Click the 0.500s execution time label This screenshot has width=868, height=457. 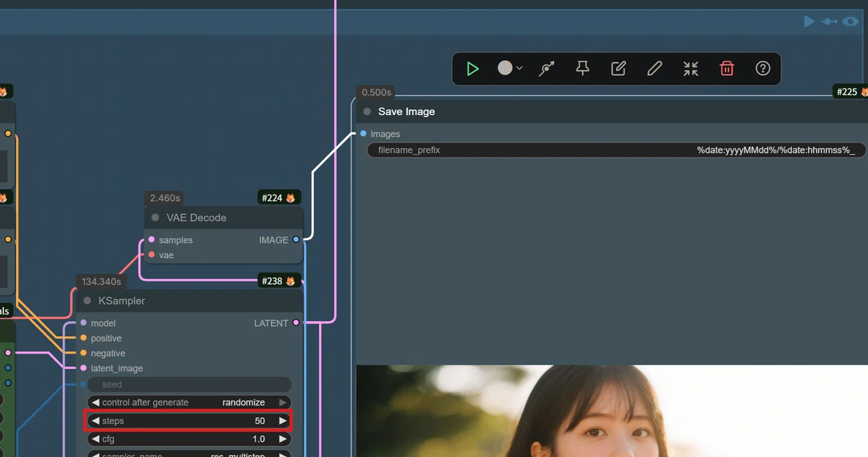click(x=376, y=93)
